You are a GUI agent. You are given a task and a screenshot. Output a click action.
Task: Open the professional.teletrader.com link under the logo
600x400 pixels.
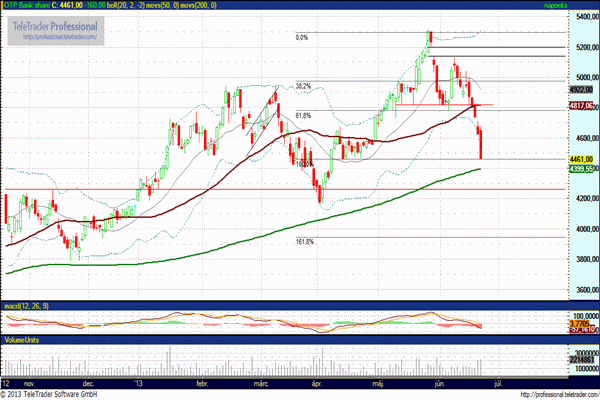(60, 39)
